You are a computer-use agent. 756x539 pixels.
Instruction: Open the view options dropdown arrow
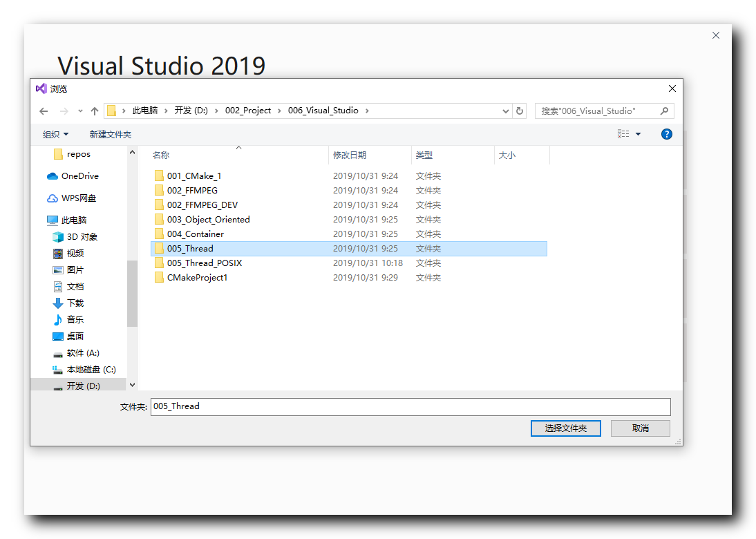pyautogui.click(x=639, y=134)
